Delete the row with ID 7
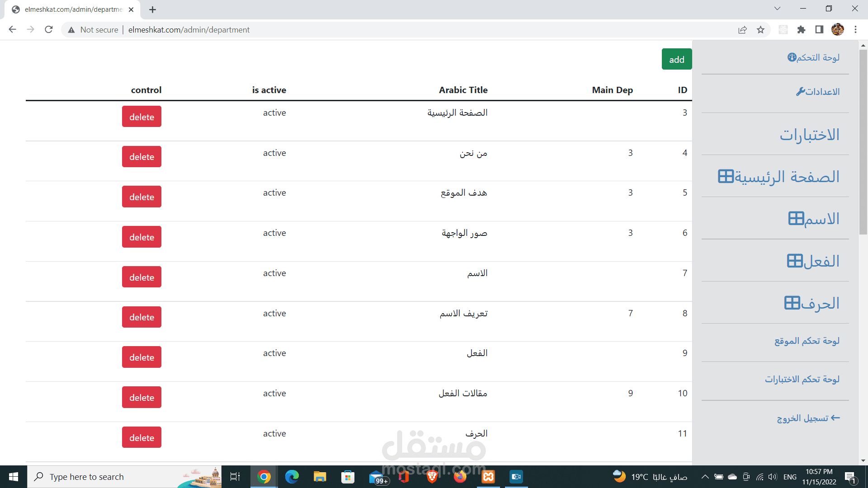This screenshot has height=488, width=868. pyautogui.click(x=142, y=277)
